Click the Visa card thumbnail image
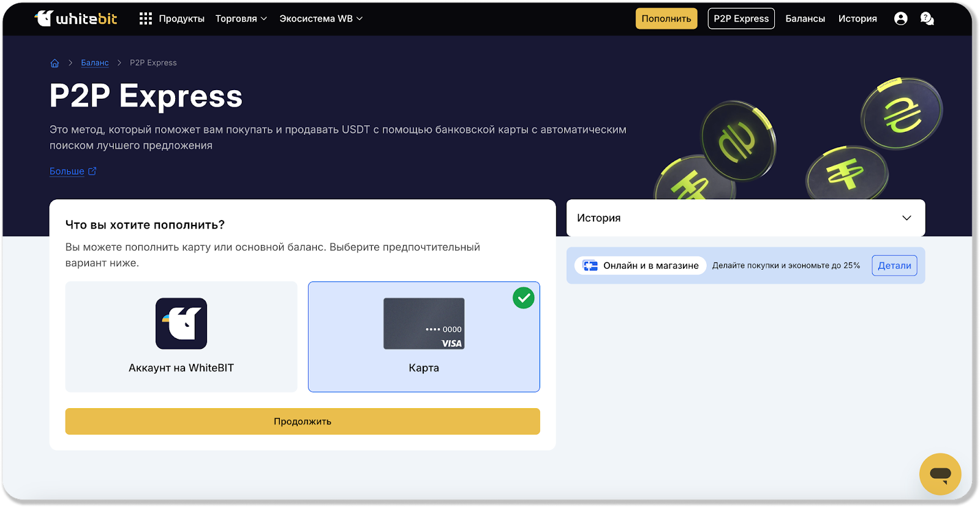 pos(424,323)
